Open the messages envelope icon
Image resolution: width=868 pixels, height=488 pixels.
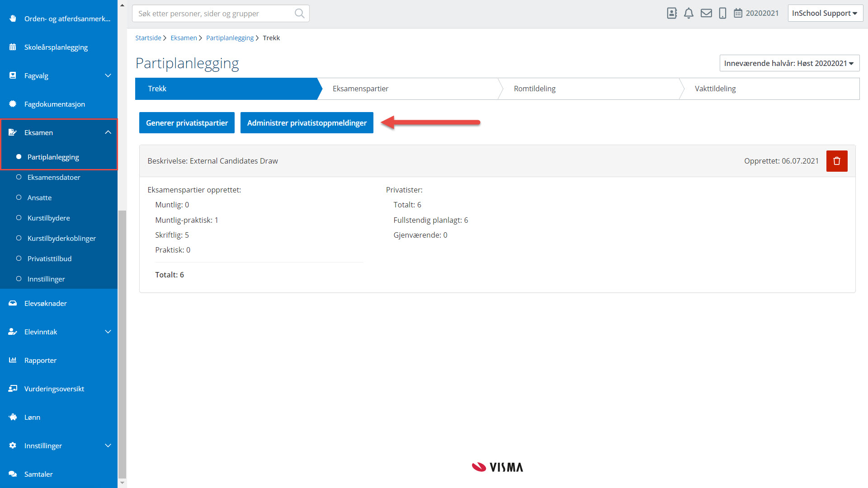tap(706, 13)
